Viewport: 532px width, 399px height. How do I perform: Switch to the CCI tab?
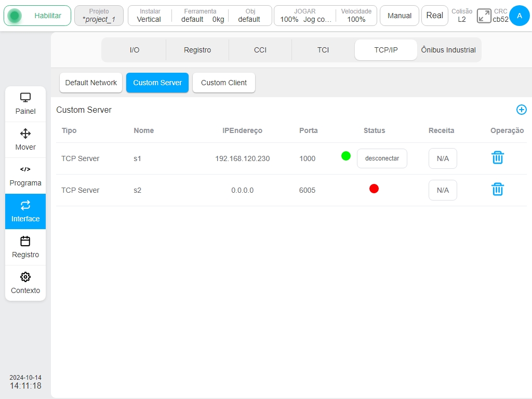(260, 50)
